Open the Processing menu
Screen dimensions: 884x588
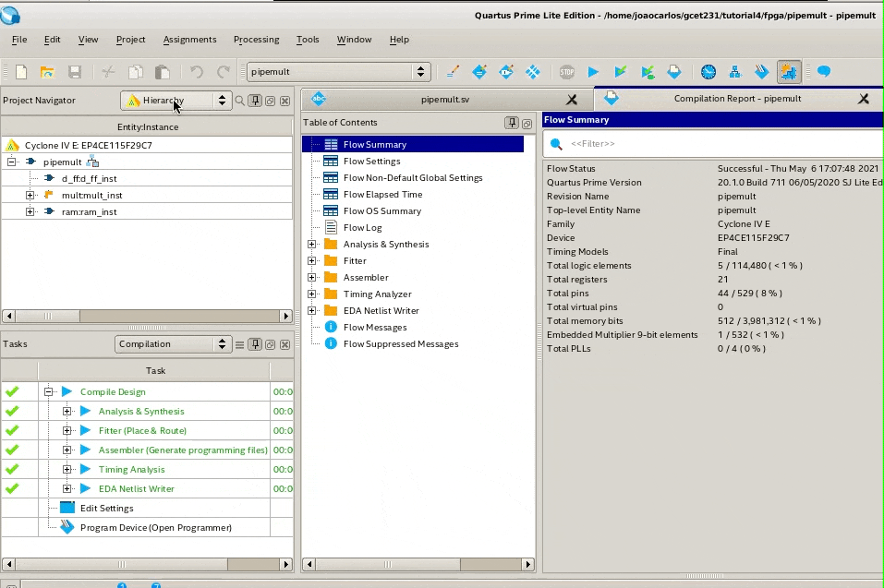tap(256, 40)
